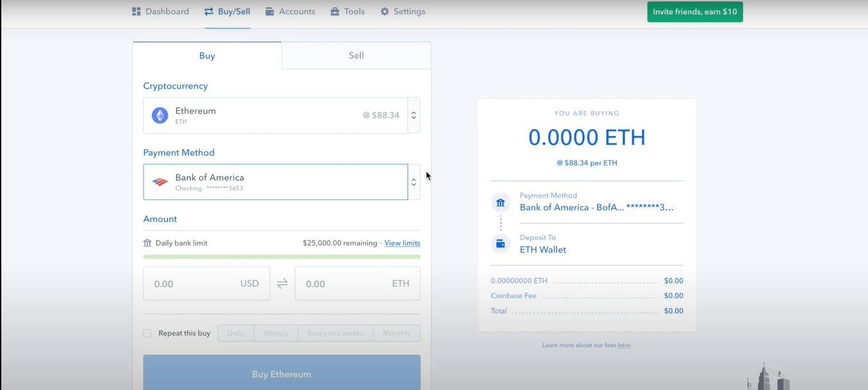
Task: Select the Every two weeks frequency
Action: 335,333
